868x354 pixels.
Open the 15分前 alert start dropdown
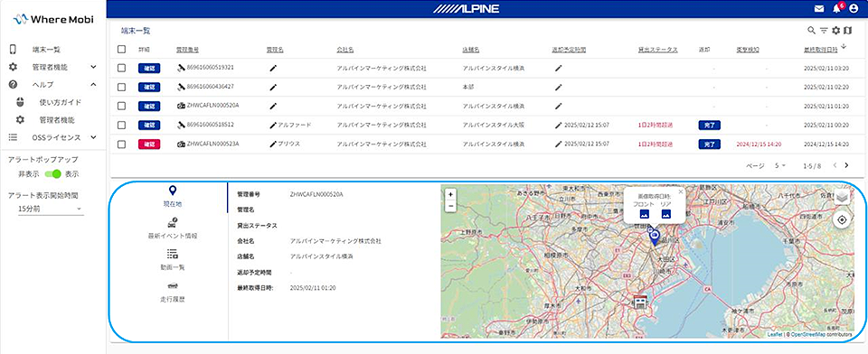click(x=51, y=210)
